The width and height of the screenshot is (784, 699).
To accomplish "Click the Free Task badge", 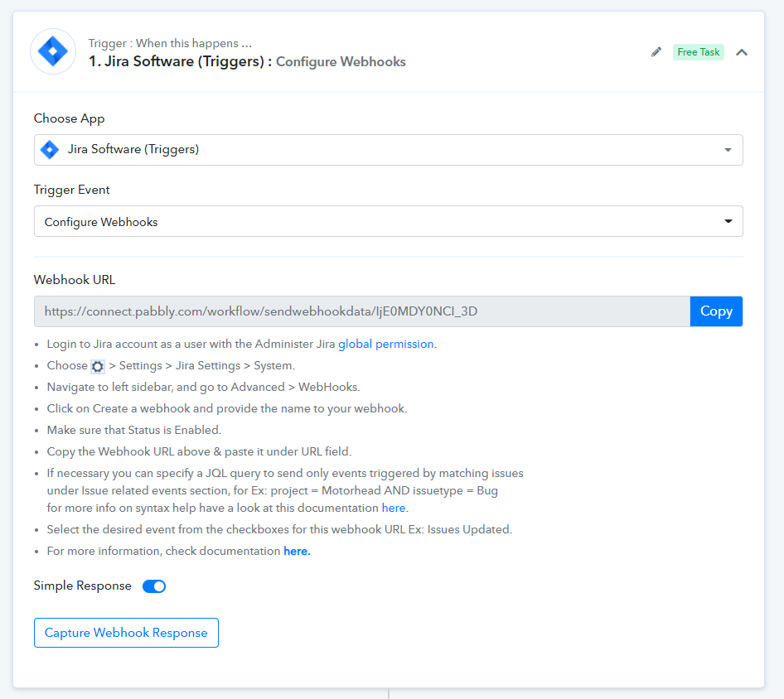I will coord(698,52).
